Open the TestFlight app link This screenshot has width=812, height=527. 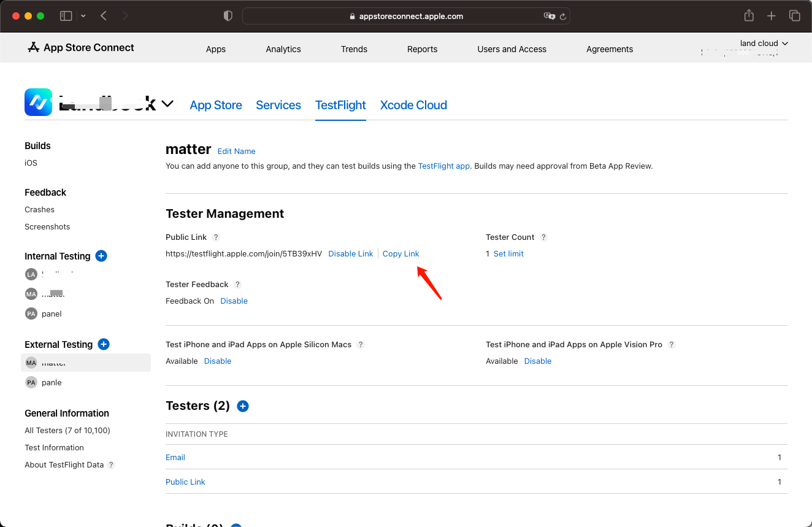click(443, 166)
